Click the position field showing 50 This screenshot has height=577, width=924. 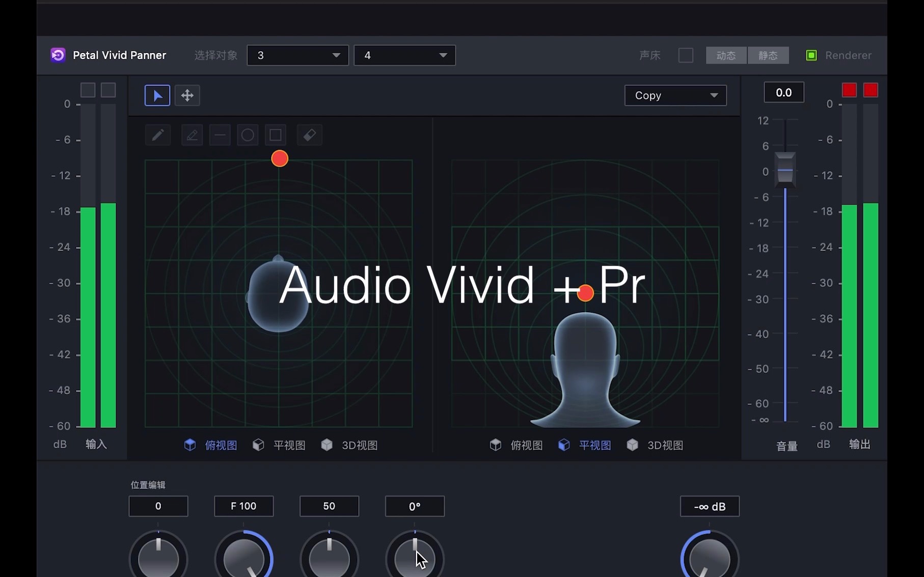[330, 506]
